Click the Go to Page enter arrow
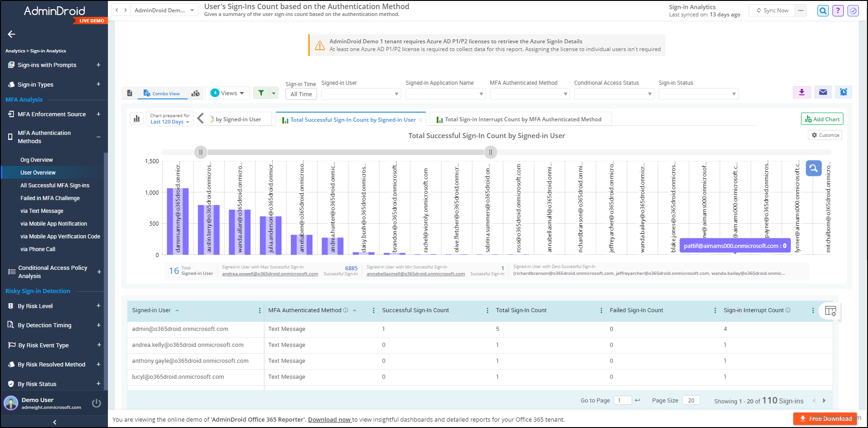 pos(638,400)
